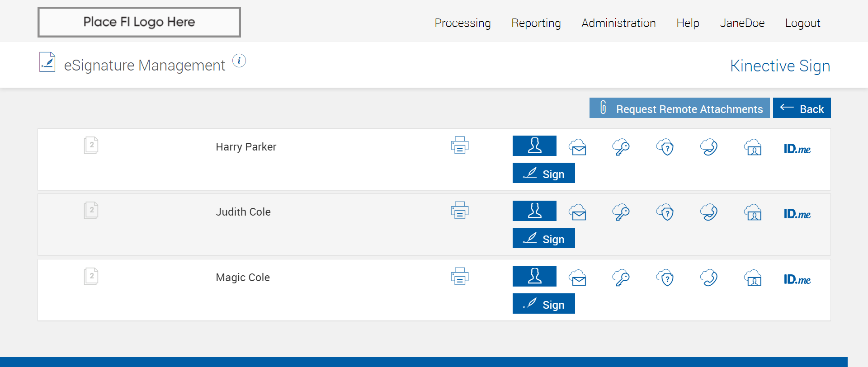Select email authentication icon for Harry Parker
Image resolution: width=868 pixels, height=367 pixels.
coord(578,147)
